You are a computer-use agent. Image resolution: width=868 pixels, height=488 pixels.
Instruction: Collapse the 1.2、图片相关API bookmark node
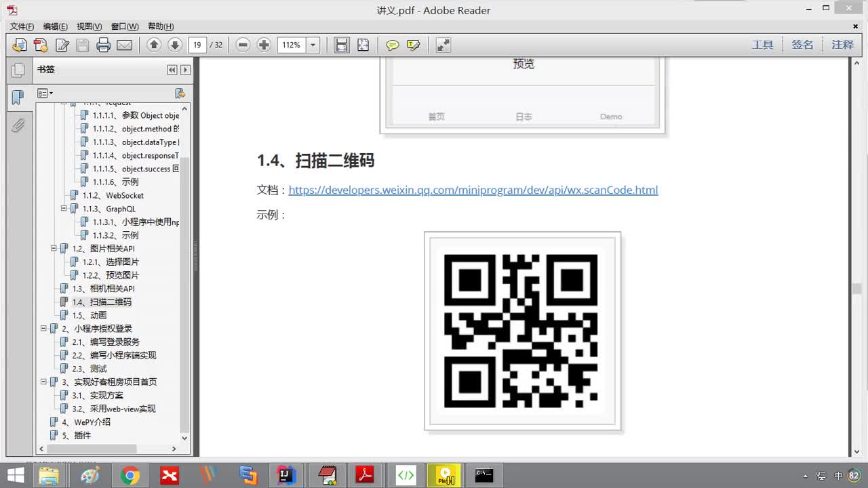(54, 249)
